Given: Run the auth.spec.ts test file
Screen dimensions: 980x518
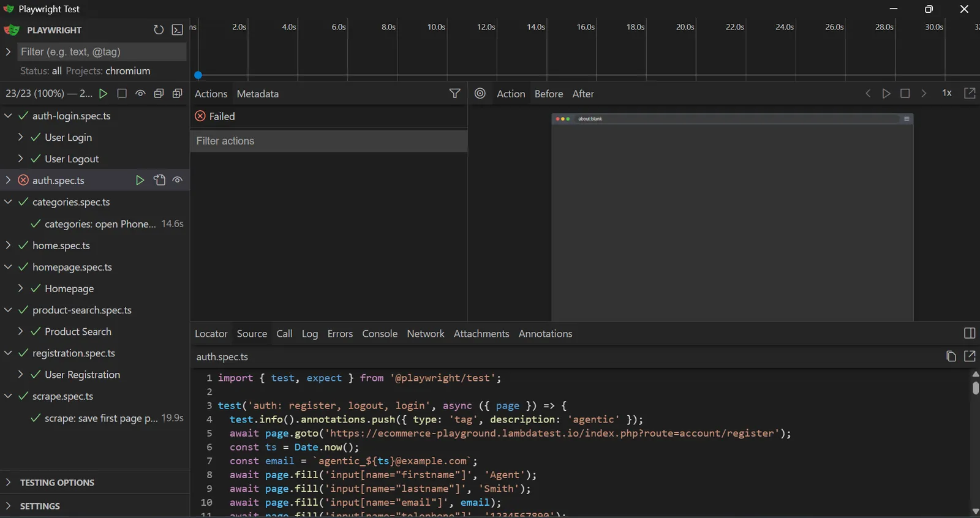Looking at the screenshot, I should [140, 180].
